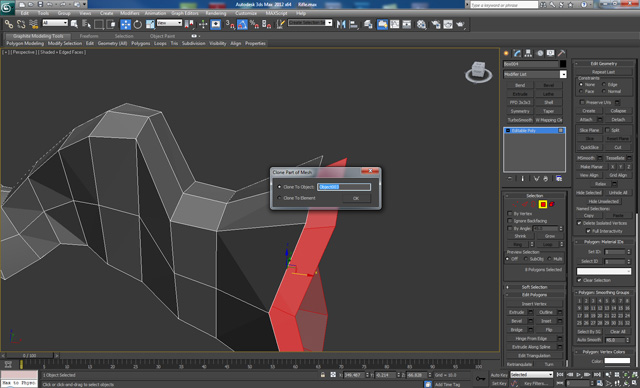The image size is (640, 388).
Task: Select Clone To Element radio button
Action: click(280, 198)
